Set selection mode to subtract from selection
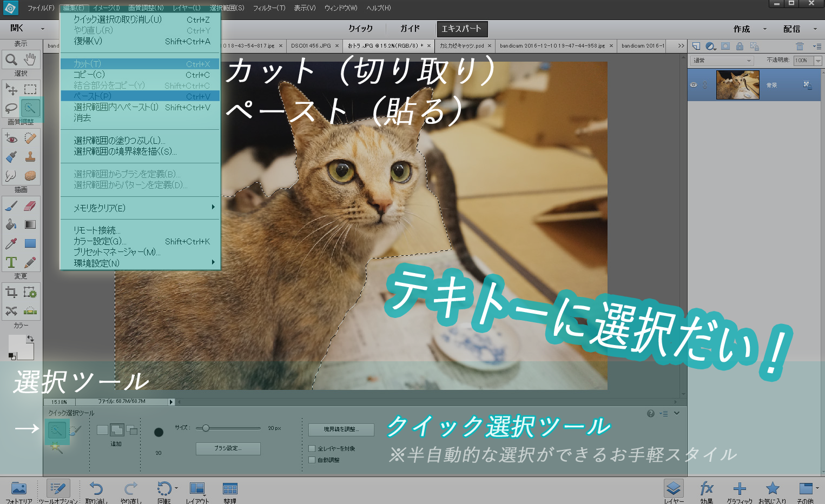Screen dimensions: 825x504 click(x=132, y=430)
